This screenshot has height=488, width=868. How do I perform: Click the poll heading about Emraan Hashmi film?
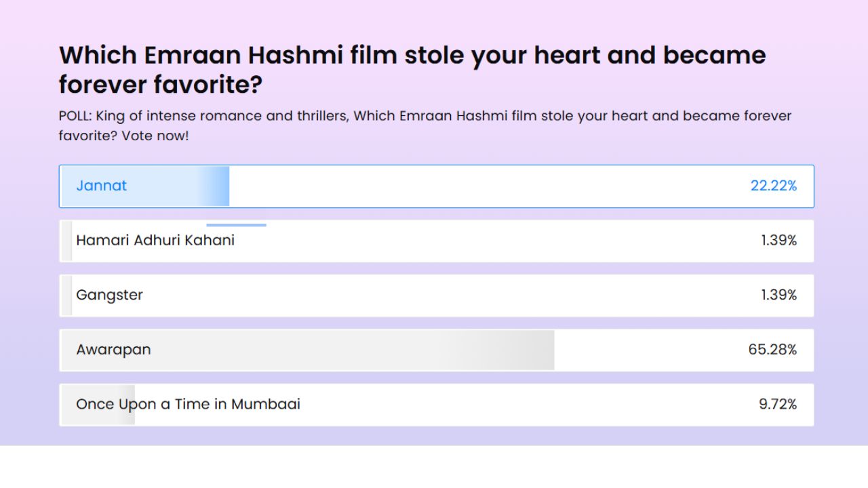click(412, 70)
